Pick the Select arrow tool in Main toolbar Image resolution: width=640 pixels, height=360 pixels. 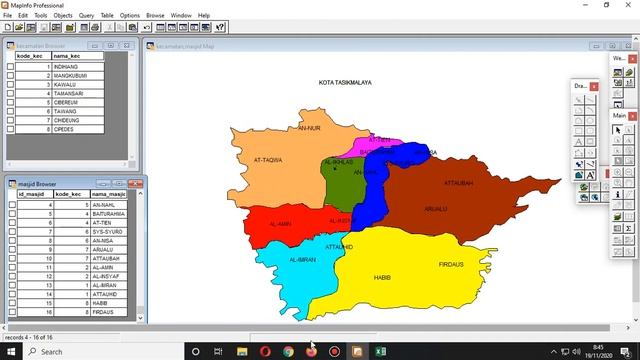pos(618,130)
